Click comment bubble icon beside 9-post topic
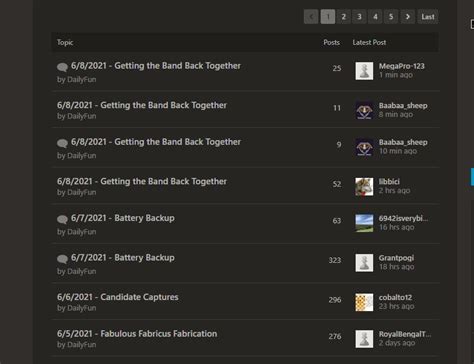The width and height of the screenshot is (474, 364). click(x=62, y=143)
